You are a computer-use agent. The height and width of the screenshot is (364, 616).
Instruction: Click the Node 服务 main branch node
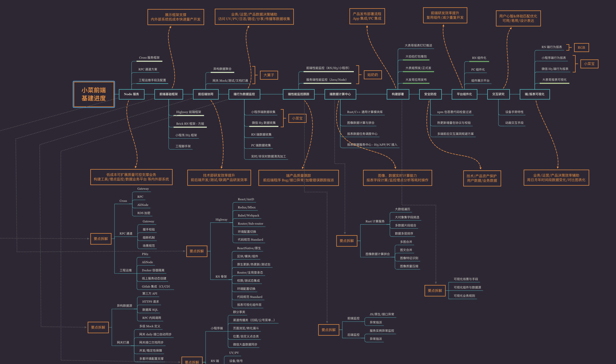(131, 94)
